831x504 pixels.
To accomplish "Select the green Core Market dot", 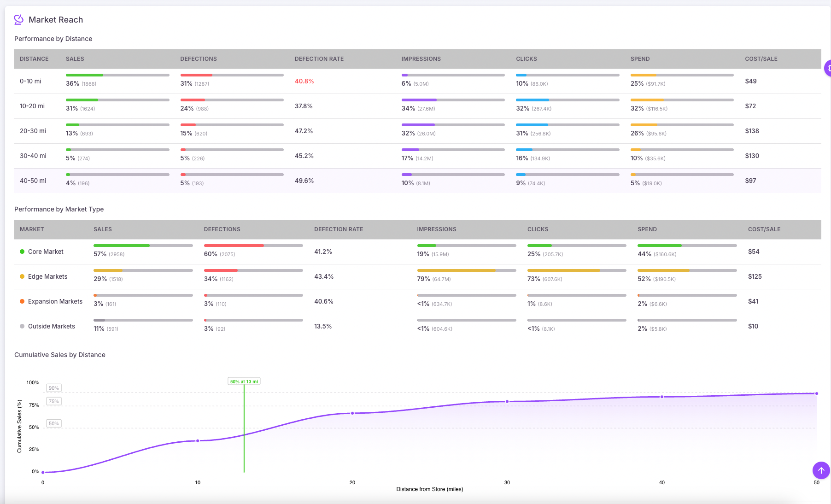I will (21, 251).
